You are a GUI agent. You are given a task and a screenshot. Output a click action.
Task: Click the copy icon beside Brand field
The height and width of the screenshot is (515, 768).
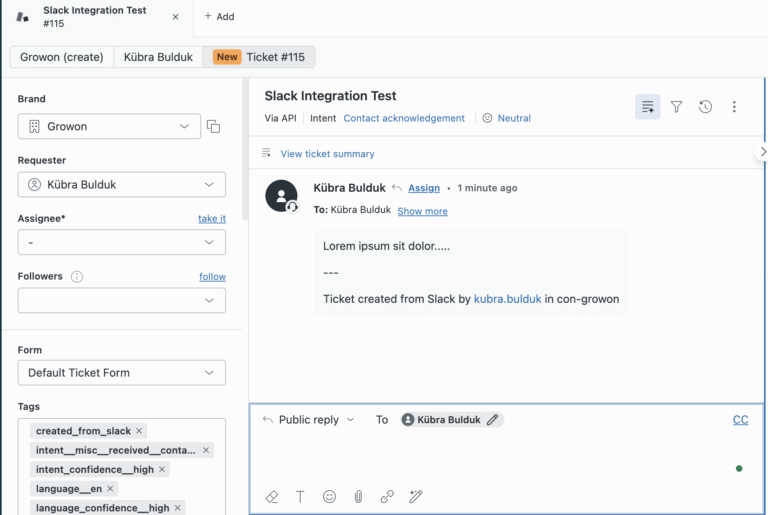click(x=213, y=126)
